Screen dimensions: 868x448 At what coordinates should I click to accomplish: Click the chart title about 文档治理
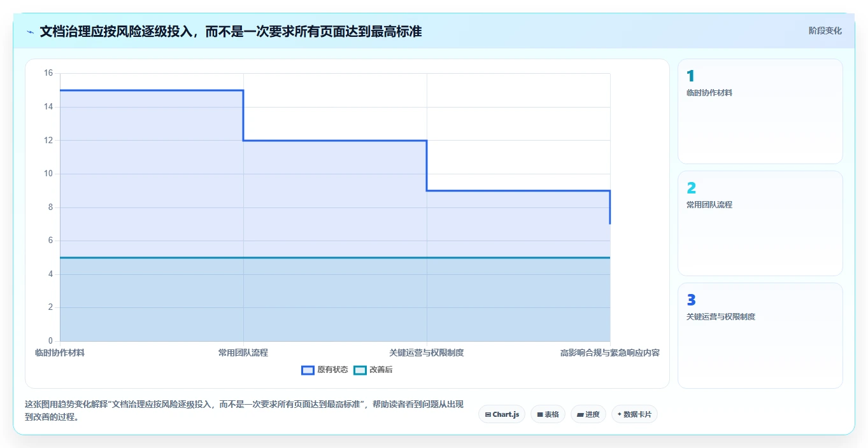coord(231,31)
